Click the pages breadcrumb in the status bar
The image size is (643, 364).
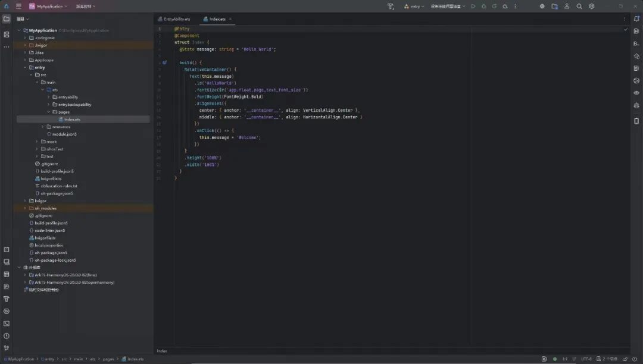click(108, 359)
